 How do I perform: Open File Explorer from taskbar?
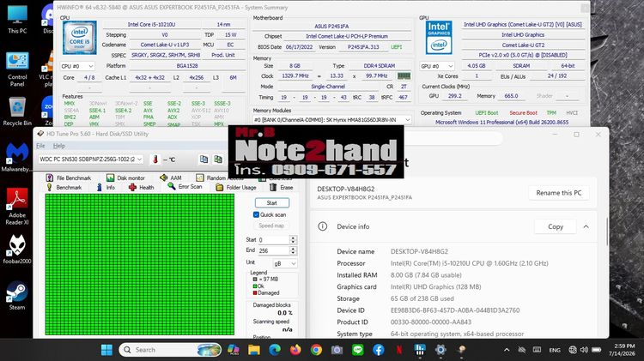(x=254, y=350)
